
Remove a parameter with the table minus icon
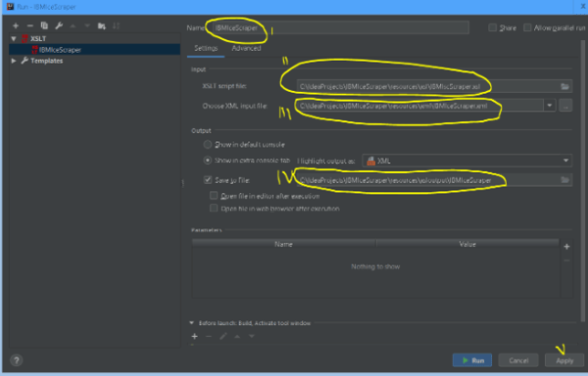click(x=566, y=260)
